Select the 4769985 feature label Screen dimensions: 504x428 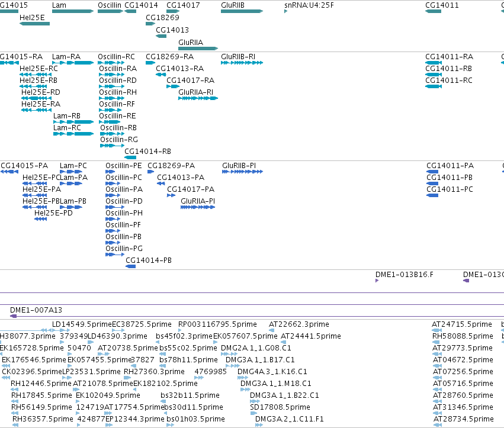click(x=211, y=372)
